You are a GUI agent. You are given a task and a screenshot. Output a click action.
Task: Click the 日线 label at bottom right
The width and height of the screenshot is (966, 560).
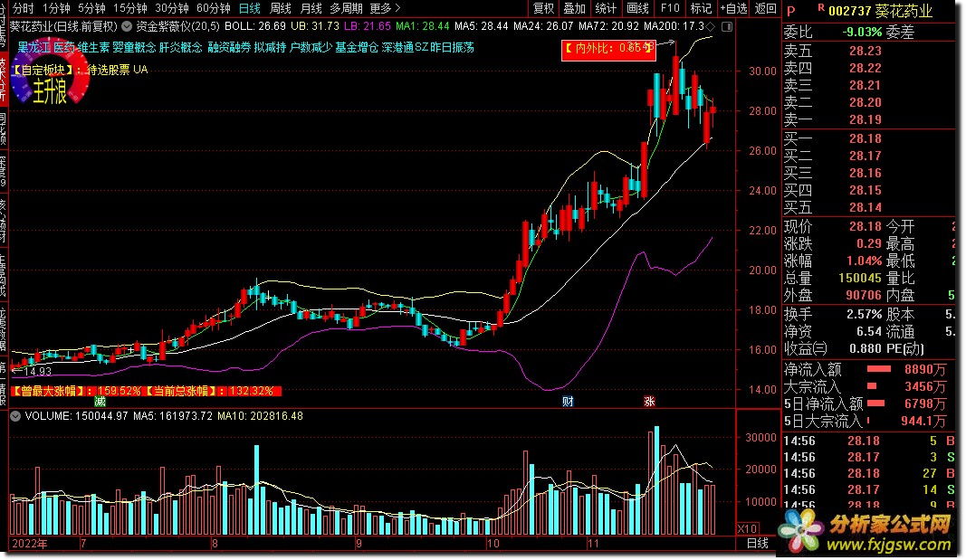tap(757, 544)
